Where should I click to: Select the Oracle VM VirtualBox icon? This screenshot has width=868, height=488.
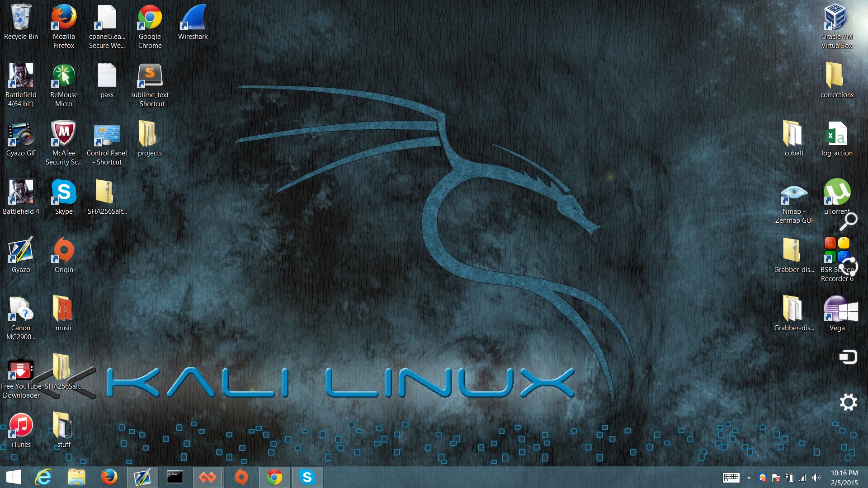pos(837,26)
